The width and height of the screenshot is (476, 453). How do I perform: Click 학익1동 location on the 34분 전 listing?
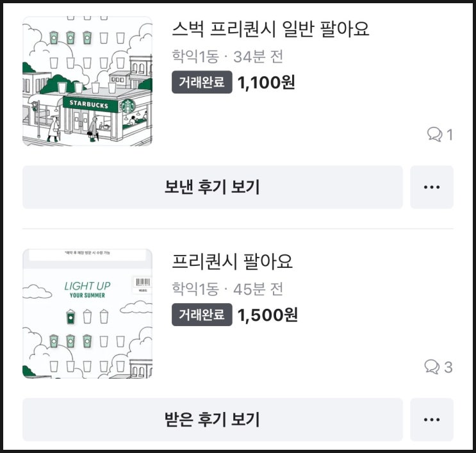(195, 56)
